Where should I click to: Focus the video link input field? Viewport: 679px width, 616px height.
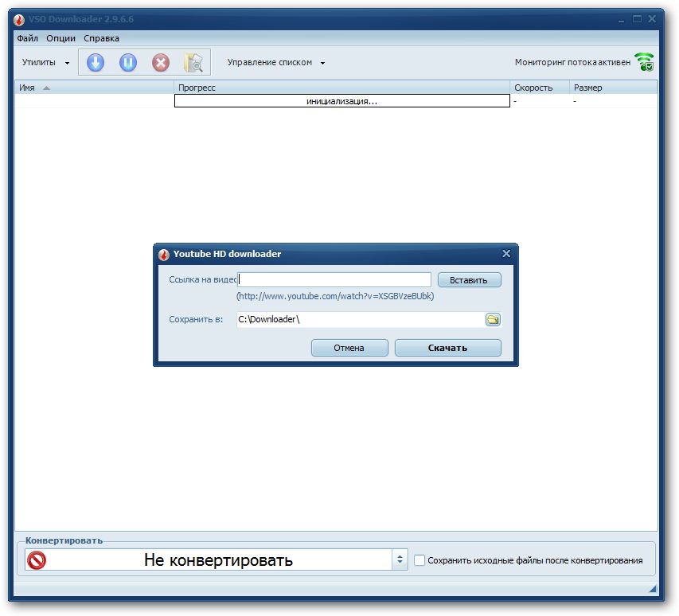[334, 279]
